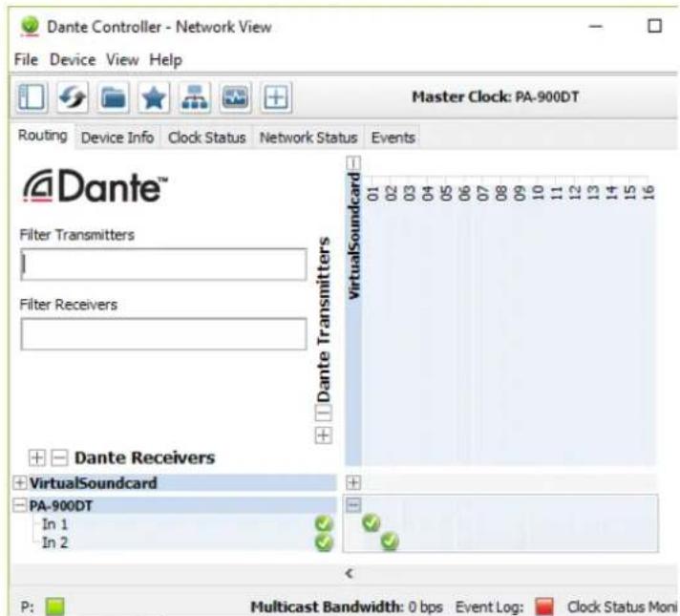Click transmit channel 08 header
Viewport: 680px width, 616px height.
(x=501, y=193)
